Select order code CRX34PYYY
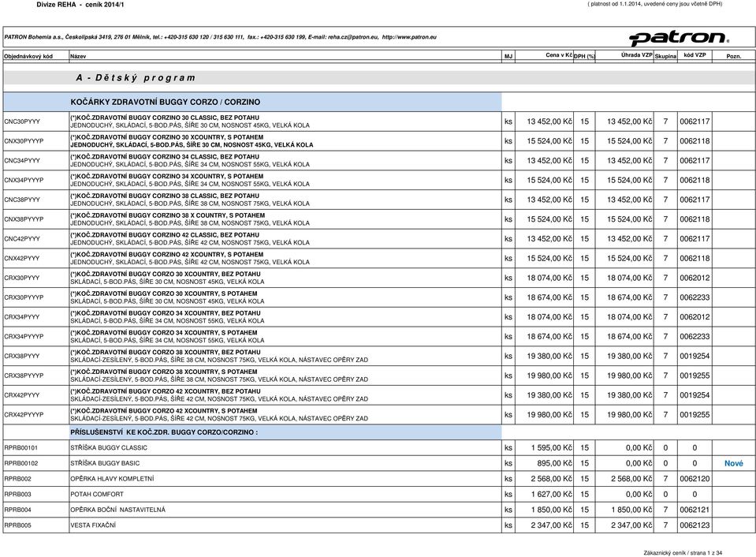This screenshot has width=756, height=557. pos(22,317)
